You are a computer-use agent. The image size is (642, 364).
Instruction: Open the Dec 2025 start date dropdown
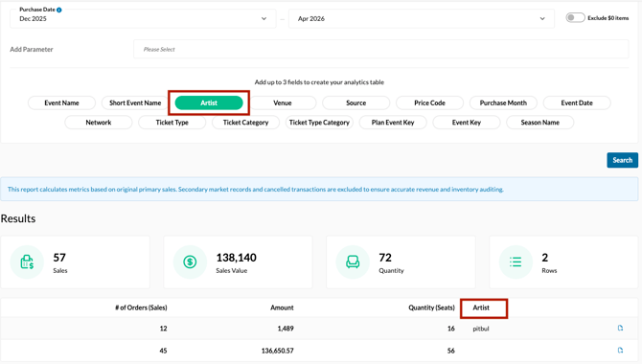(143, 19)
